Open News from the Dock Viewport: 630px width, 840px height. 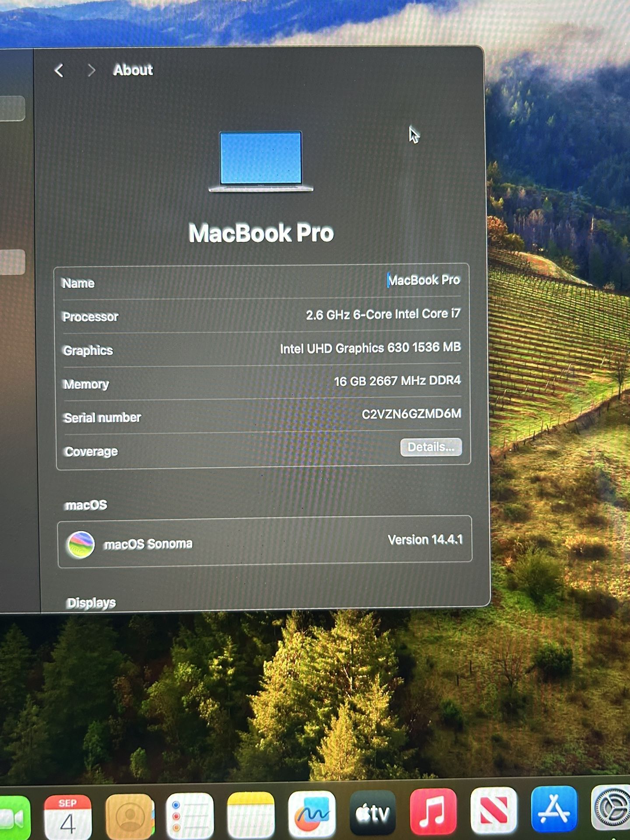493,810
